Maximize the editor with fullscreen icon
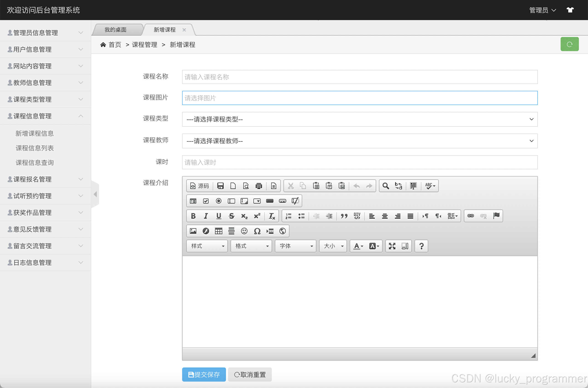Viewport: 588px width, 388px height. 392,246
